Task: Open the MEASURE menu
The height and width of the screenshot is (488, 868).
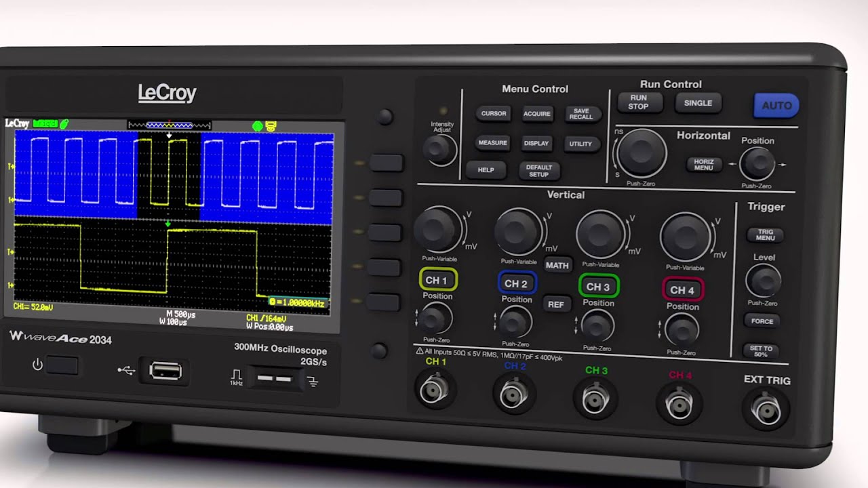Action: [492, 143]
